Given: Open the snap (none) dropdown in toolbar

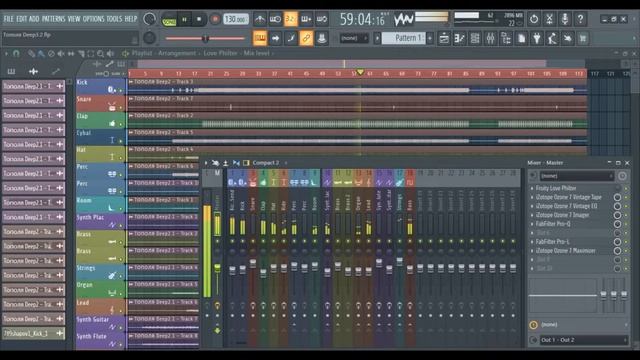Looking at the screenshot, I should click(x=354, y=38).
